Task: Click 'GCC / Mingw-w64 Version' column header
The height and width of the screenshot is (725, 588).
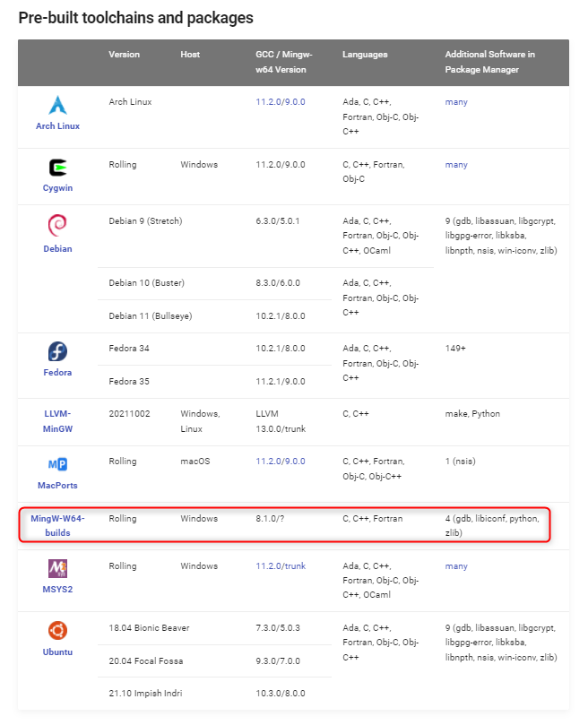Action: point(283,62)
